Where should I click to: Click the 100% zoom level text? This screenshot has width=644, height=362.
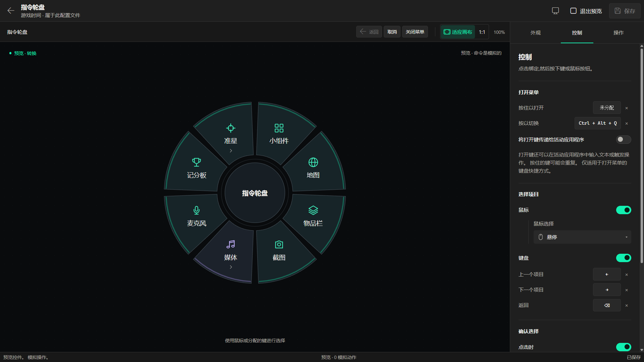[499, 32]
